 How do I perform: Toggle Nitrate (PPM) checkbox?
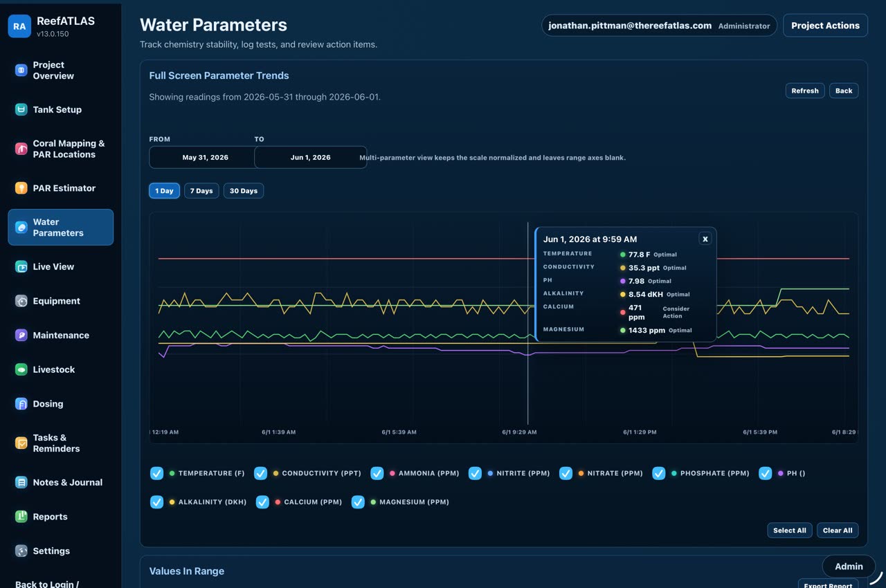[566, 473]
